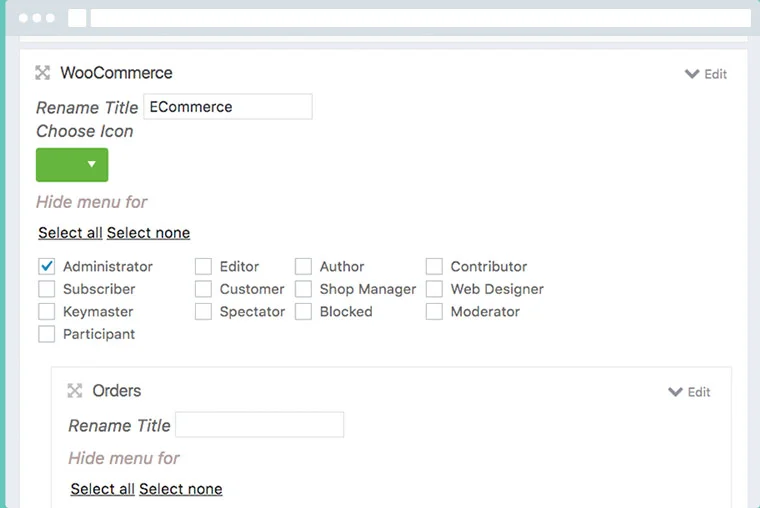760x508 pixels.
Task: Check the Author role checkbox
Action: [303, 267]
